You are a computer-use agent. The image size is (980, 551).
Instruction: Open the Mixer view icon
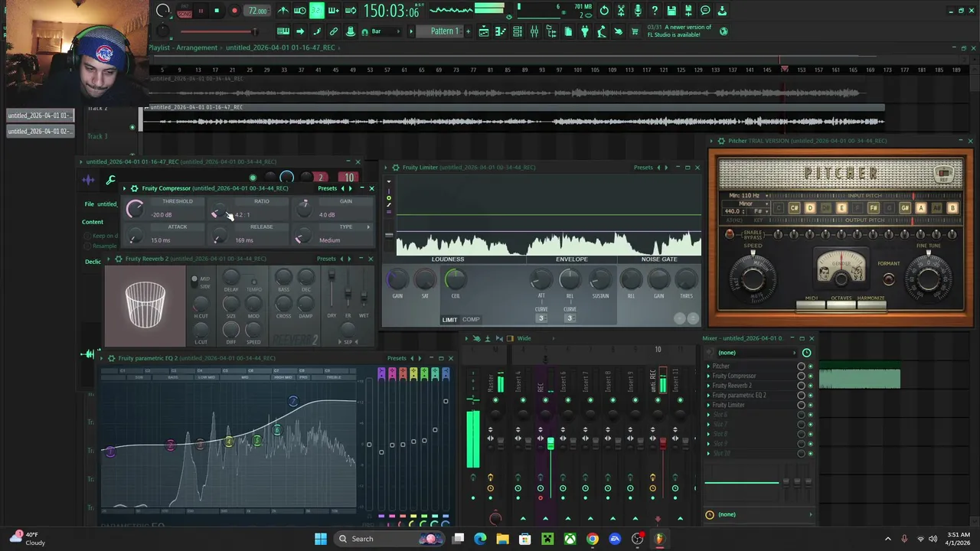coord(534,31)
